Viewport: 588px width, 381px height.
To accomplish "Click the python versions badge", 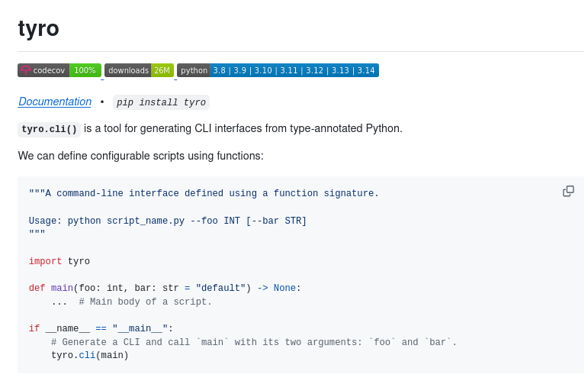I will point(278,70).
